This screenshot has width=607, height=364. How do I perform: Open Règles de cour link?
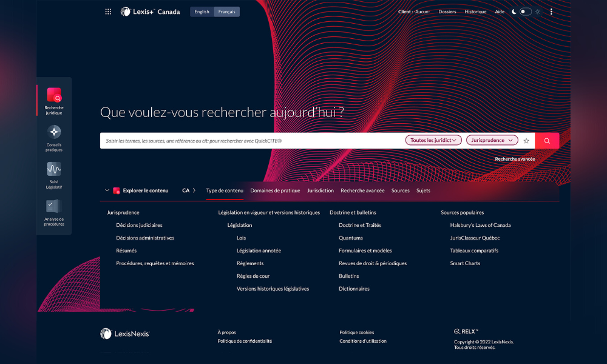(x=253, y=276)
